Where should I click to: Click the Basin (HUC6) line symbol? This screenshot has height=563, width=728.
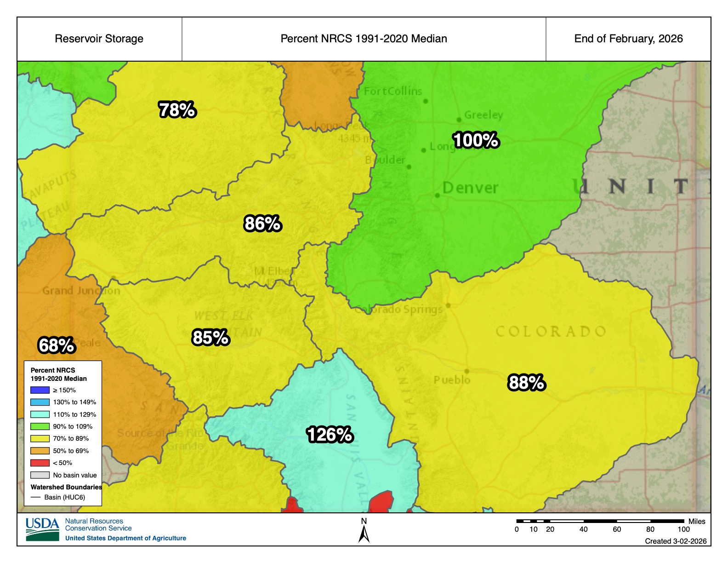click(x=35, y=497)
